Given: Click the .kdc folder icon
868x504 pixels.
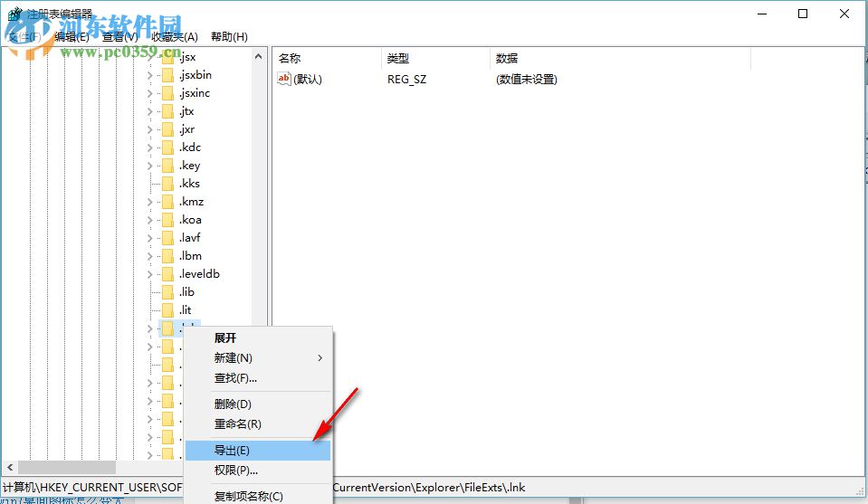Looking at the screenshot, I should pos(167,147).
